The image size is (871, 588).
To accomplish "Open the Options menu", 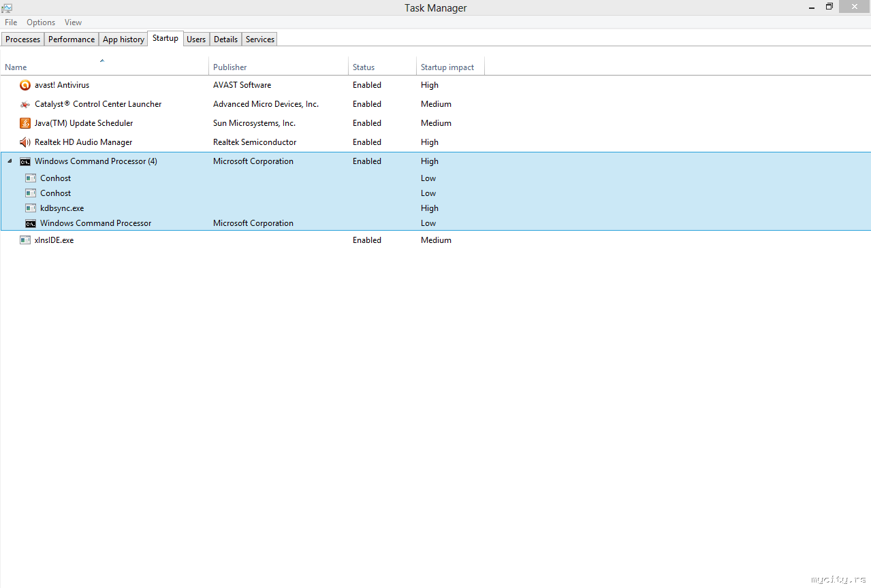I will pyautogui.click(x=41, y=22).
